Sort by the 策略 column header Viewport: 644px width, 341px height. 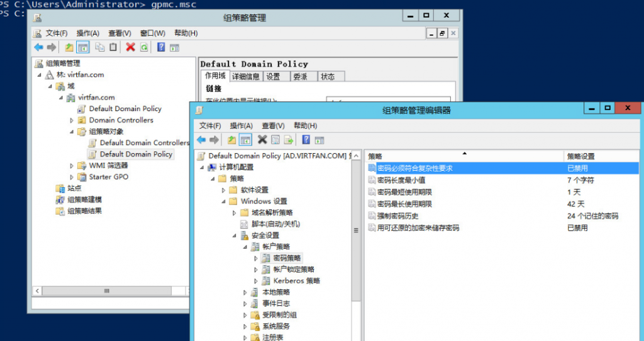coord(464,156)
